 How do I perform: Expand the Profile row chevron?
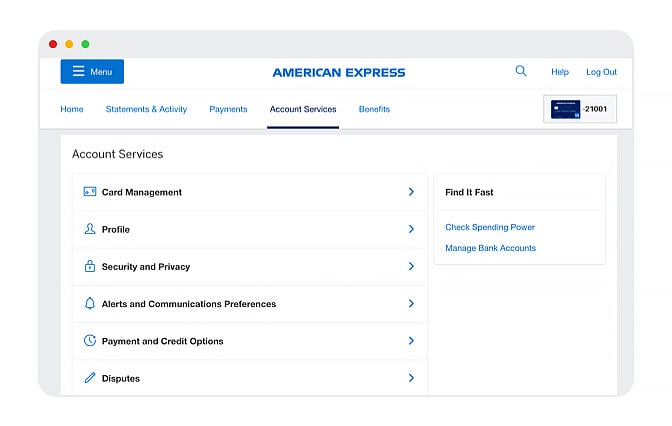(x=411, y=229)
